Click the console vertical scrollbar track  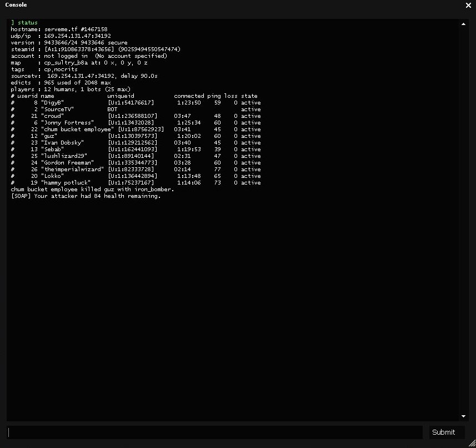(463, 222)
